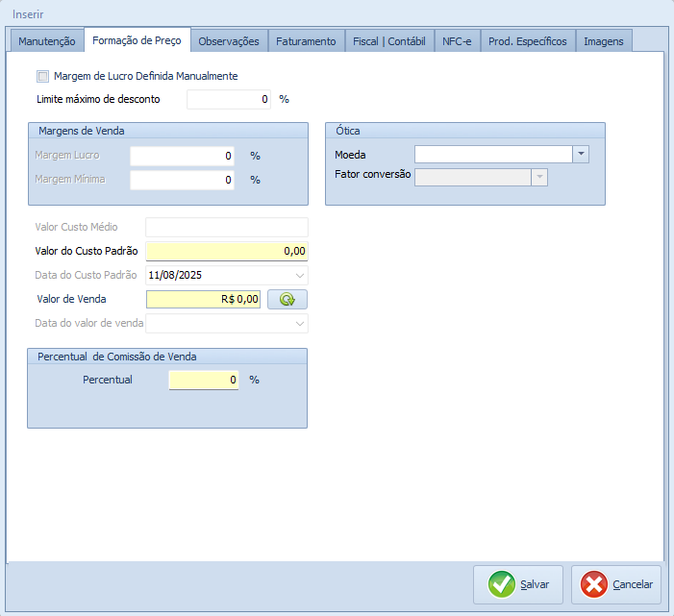The height and width of the screenshot is (616, 674).
Task: Switch to the Manutenção tab
Action: pyautogui.click(x=46, y=41)
